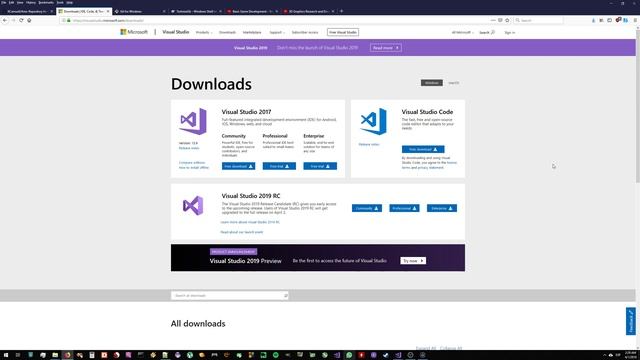Start Visual Studio 2017 Professional free trial
The height and width of the screenshot is (360, 640).
(279, 166)
